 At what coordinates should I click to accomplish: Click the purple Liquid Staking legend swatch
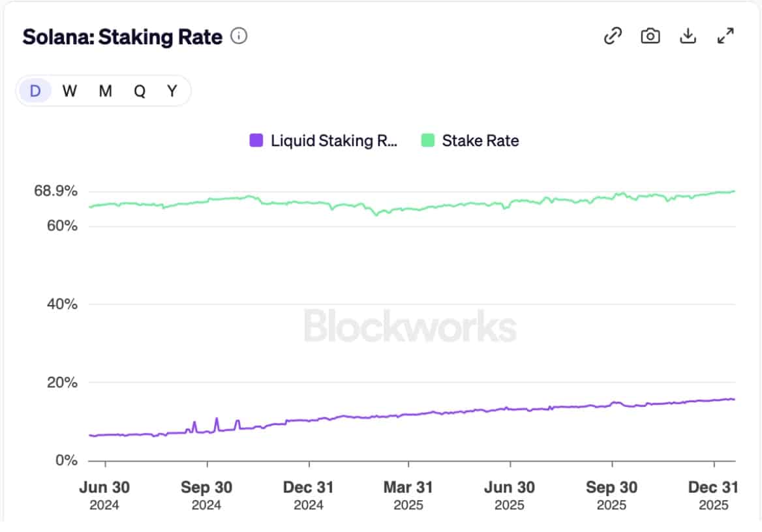[x=256, y=140]
